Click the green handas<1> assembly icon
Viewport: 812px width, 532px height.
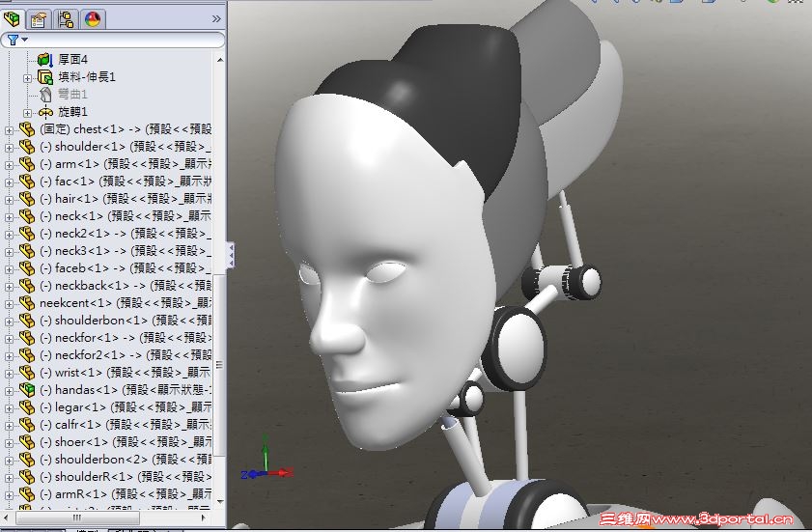(26, 389)
